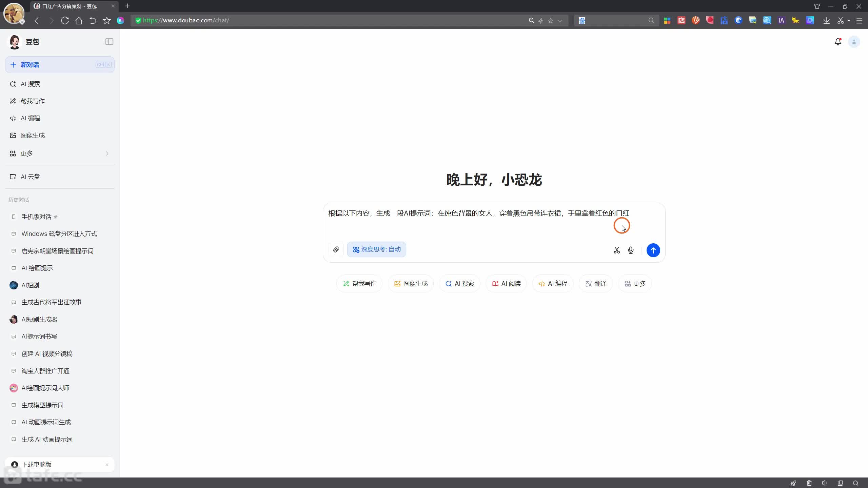This screenshot has width=868, height=488.
Task: Click the browser search box magnifier
Action: (651, 20)
